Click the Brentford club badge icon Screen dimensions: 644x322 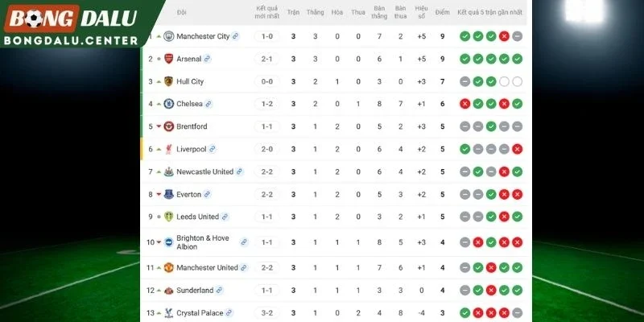[x=169, y=126]
